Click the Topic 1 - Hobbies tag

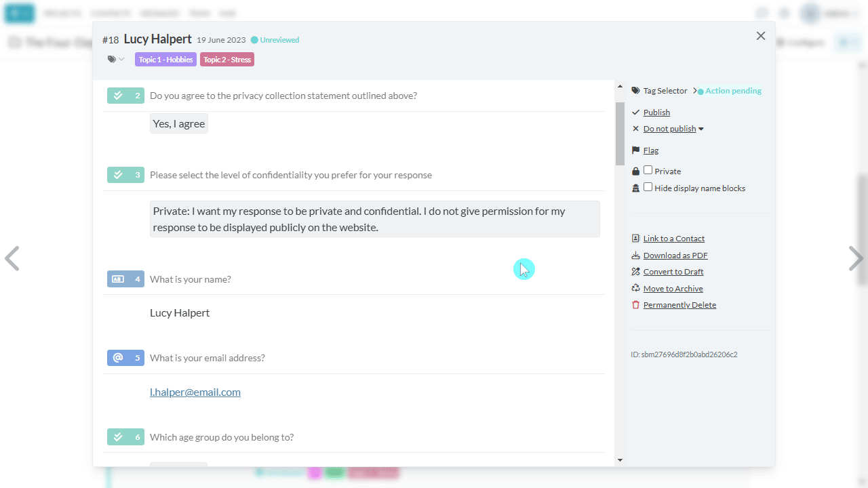click(165, 60)
